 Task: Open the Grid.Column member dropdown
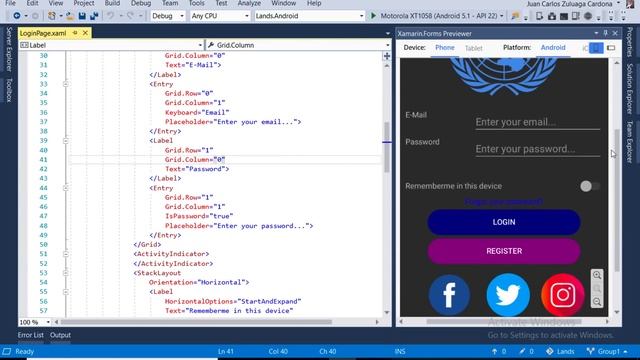298,45
